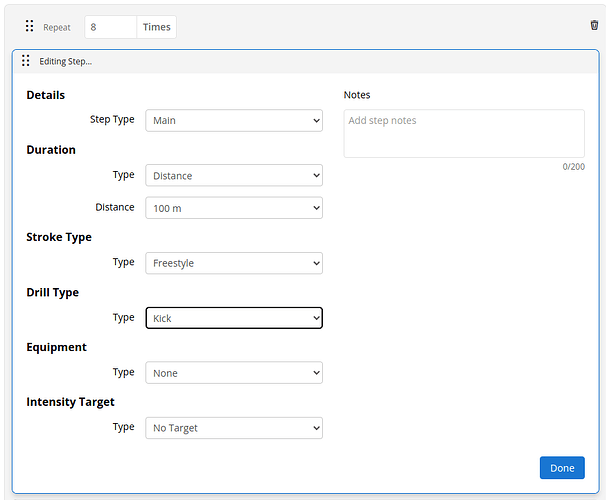Click the Drill Type section heading
The image size is (606, 500).
(53, 293)
